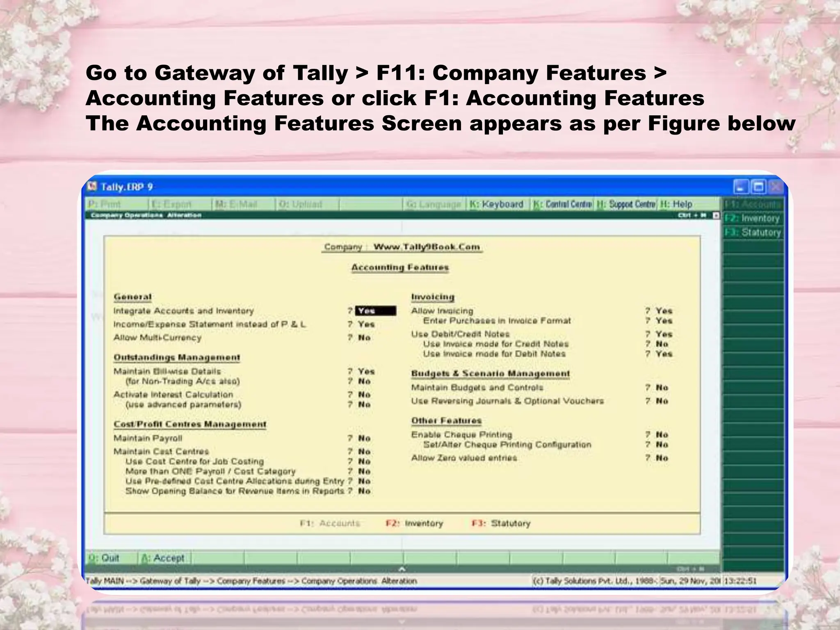Maximize the Tally.ERP 9 window

(x=758, y=187)
